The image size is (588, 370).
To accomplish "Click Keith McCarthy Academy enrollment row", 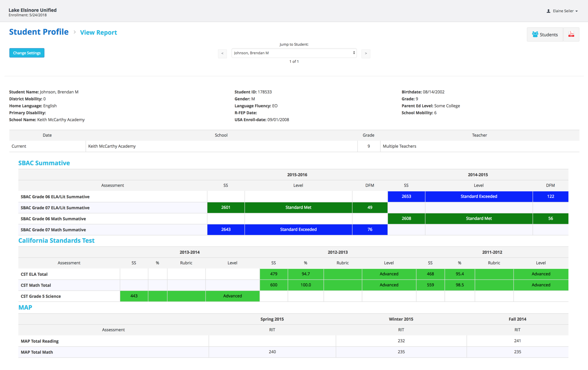I will coord(112,146).
